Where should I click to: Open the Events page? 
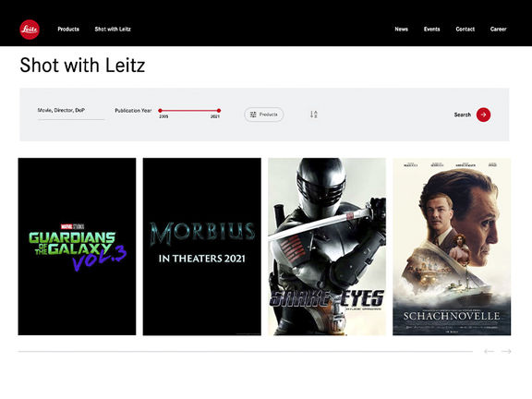[431, 30]
